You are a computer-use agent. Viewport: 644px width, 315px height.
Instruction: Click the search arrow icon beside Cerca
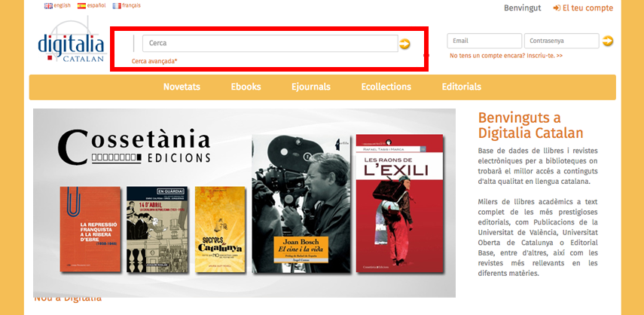404,44
